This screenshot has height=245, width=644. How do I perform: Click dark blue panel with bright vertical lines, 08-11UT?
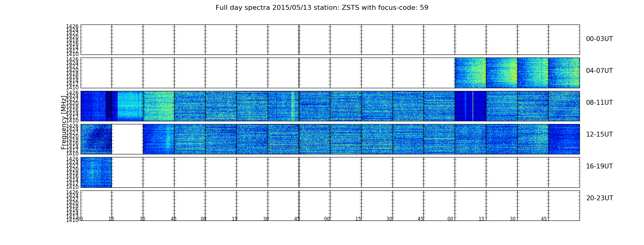[x=470, y=106]
